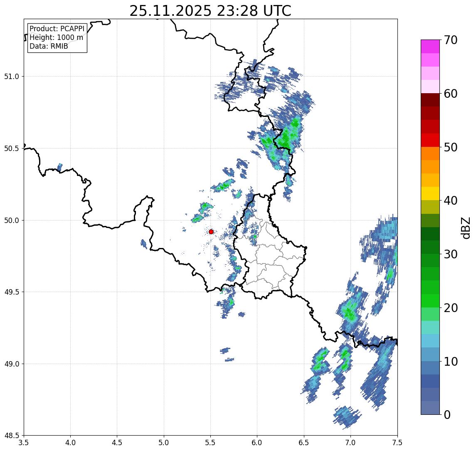Image resolution: width=476 pixels, height=451 pixels.
Task: Click the 'Height: 1000 m' legend line
Action: coord(56,37)
